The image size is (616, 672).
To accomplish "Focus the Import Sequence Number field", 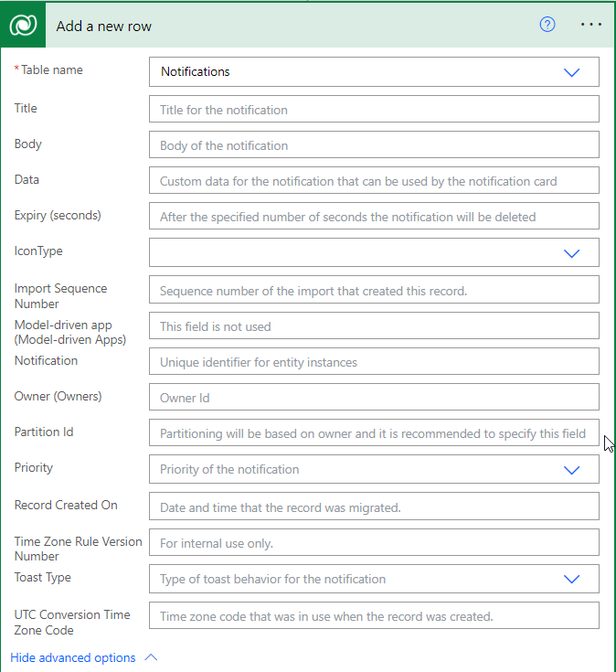I will (x=374, y=291).
